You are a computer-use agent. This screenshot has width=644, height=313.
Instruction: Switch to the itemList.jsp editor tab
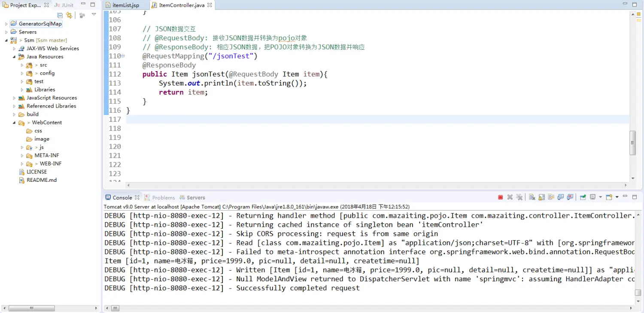[x=122, y=5]
